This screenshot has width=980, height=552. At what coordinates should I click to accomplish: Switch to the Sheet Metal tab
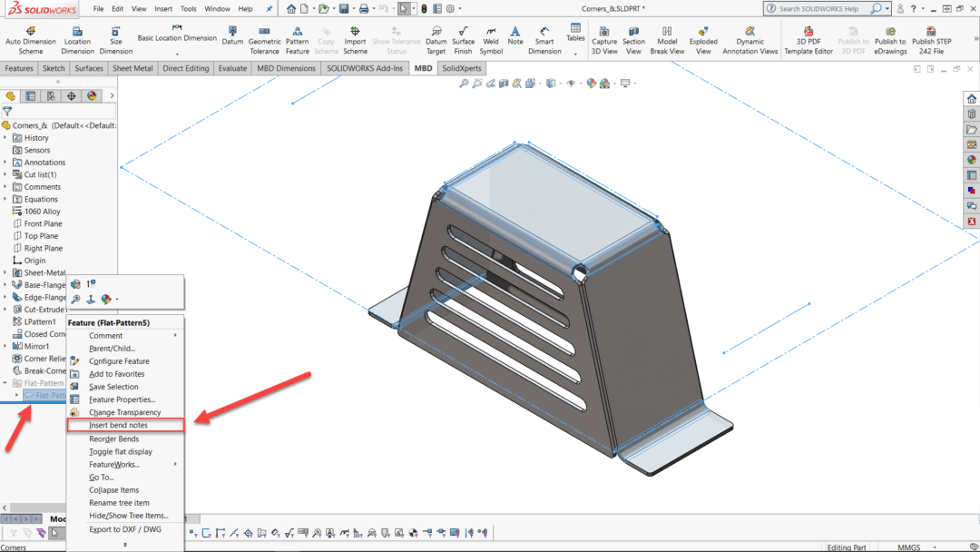click(132, 67)
